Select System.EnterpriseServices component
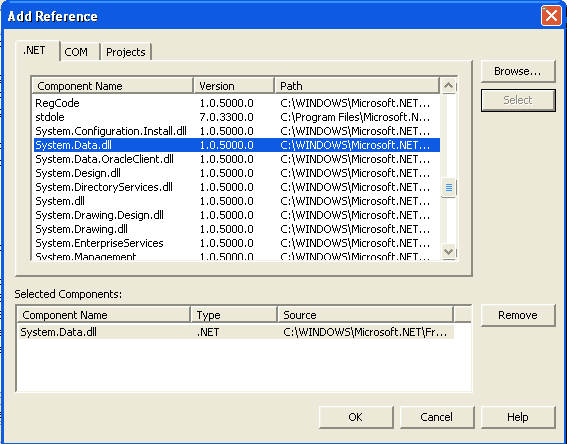 pyautogui.click(x=237, y=243)
